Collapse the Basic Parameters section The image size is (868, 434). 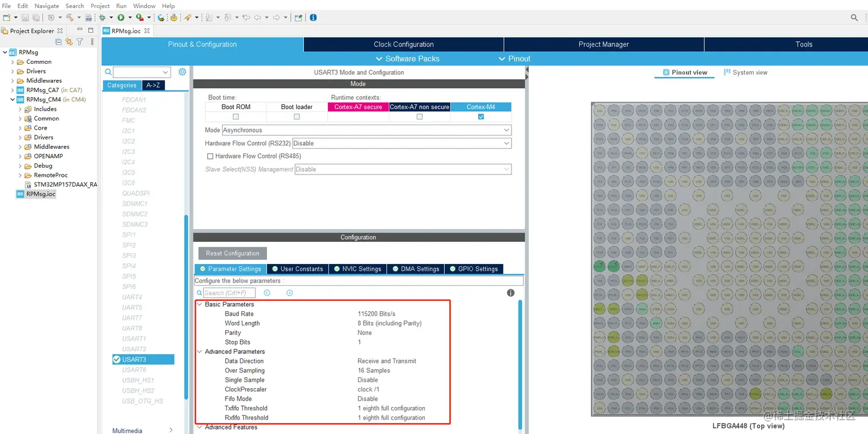200,304
